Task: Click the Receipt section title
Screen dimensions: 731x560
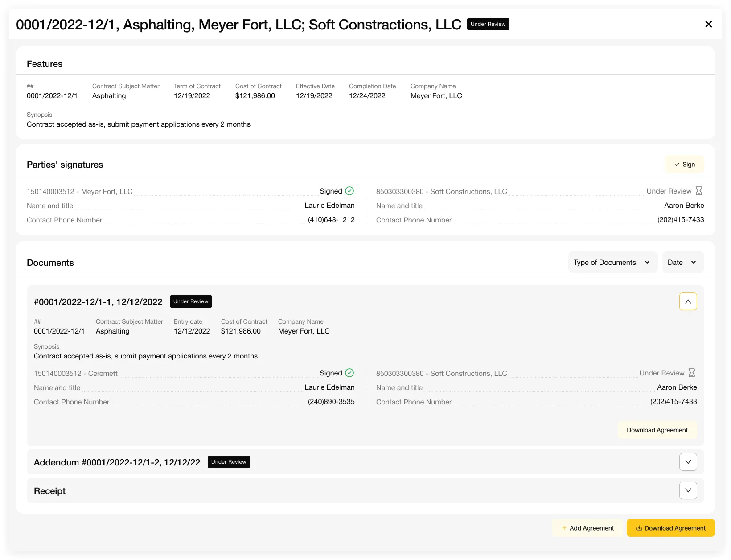Action: (49, 491)
